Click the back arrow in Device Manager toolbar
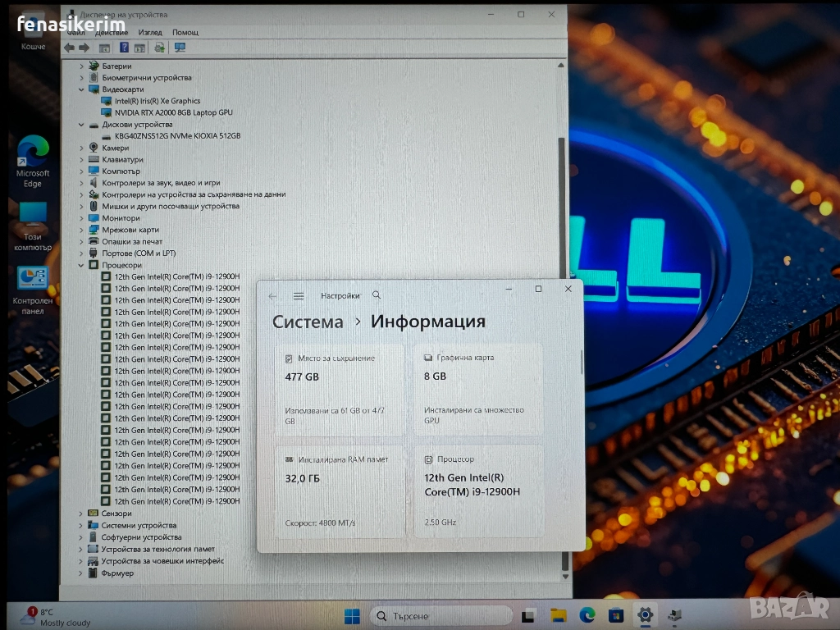The image size is (840, 630). [70, 48]
